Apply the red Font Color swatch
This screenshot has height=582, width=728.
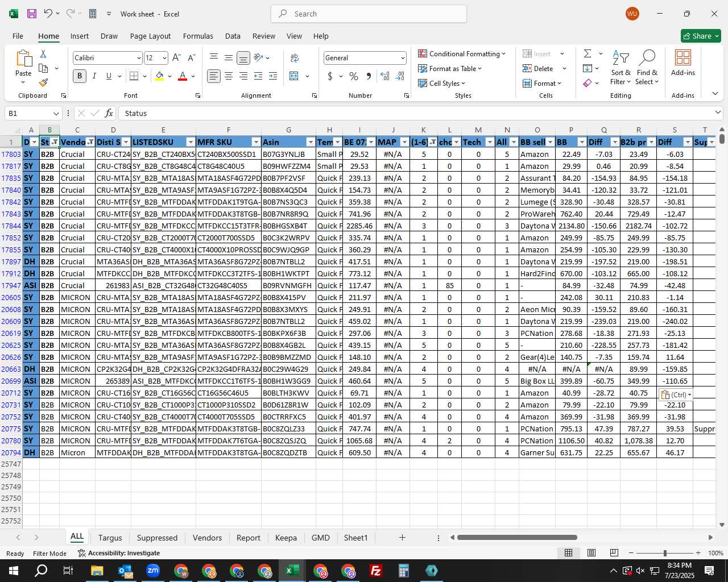pos(183,76)
